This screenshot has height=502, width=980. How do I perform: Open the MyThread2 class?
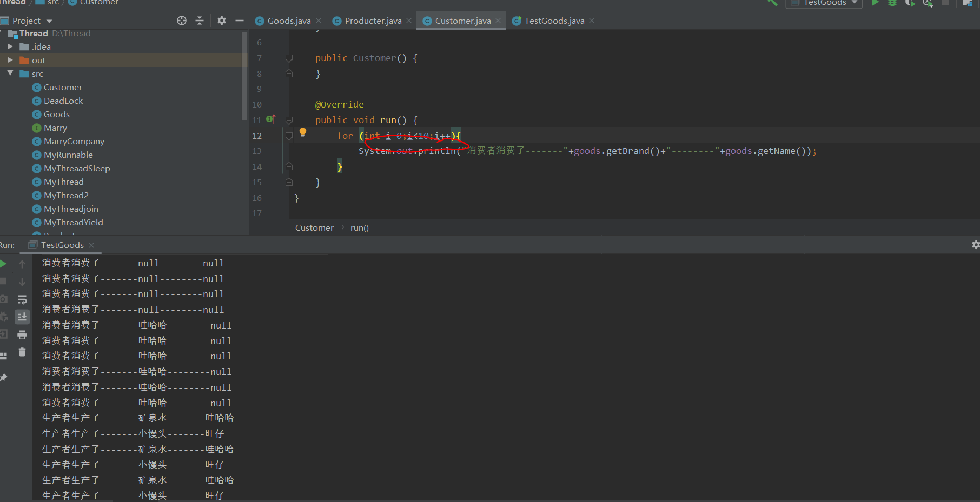tap(66, 195)
